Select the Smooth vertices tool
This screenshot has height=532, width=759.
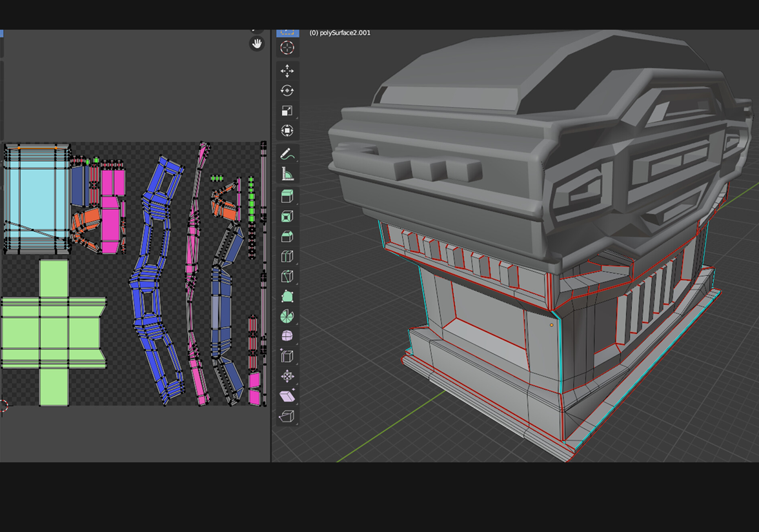click(x=287, y=337)
